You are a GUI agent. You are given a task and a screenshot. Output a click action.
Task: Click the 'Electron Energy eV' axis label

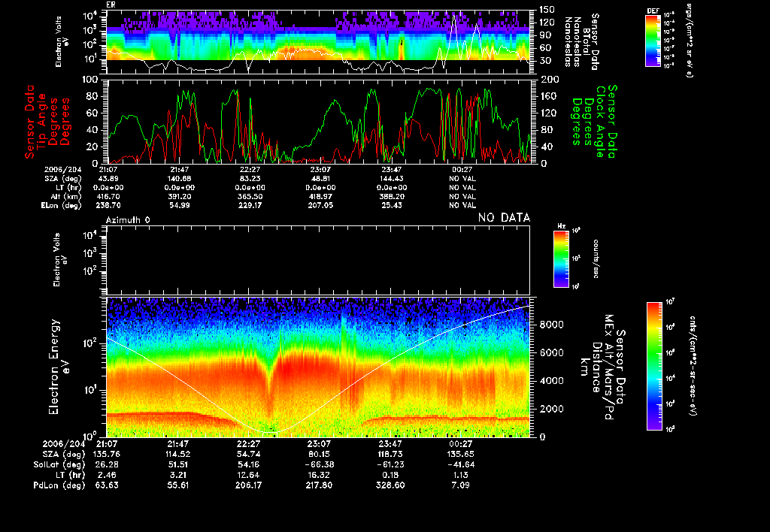(59, 367)
